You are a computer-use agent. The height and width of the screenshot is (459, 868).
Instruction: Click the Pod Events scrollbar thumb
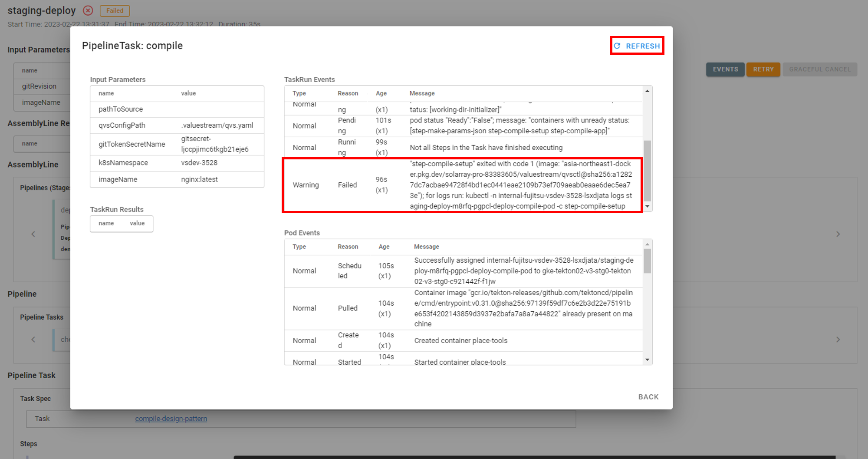point(647,261)
